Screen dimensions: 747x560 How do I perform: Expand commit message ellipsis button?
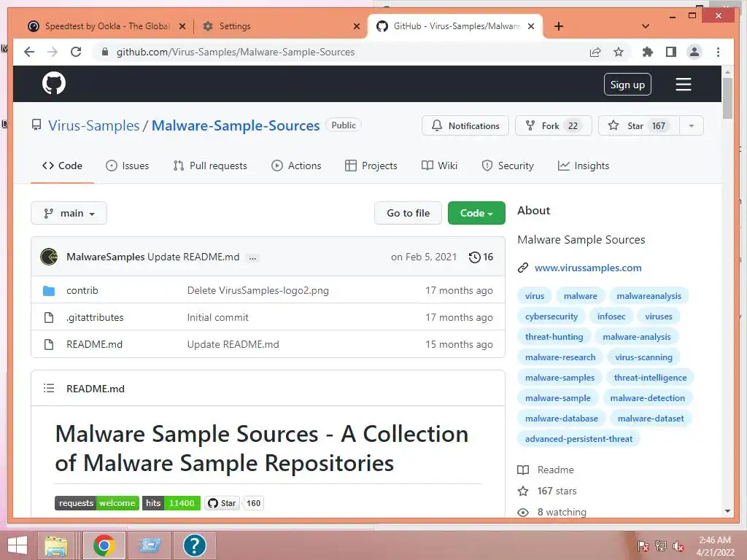[252, 257]
